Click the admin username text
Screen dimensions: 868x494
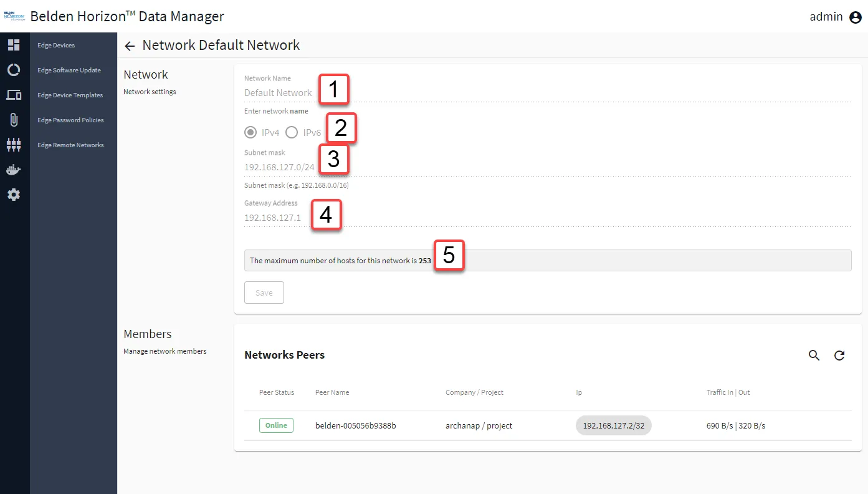pos(826,17)
